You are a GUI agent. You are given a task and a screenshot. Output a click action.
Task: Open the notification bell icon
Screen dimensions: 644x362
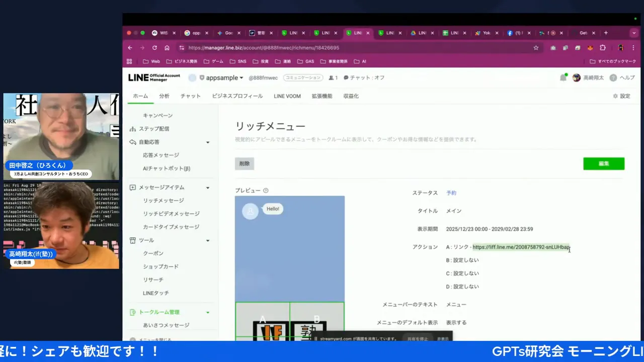click(x=563, y=77)
